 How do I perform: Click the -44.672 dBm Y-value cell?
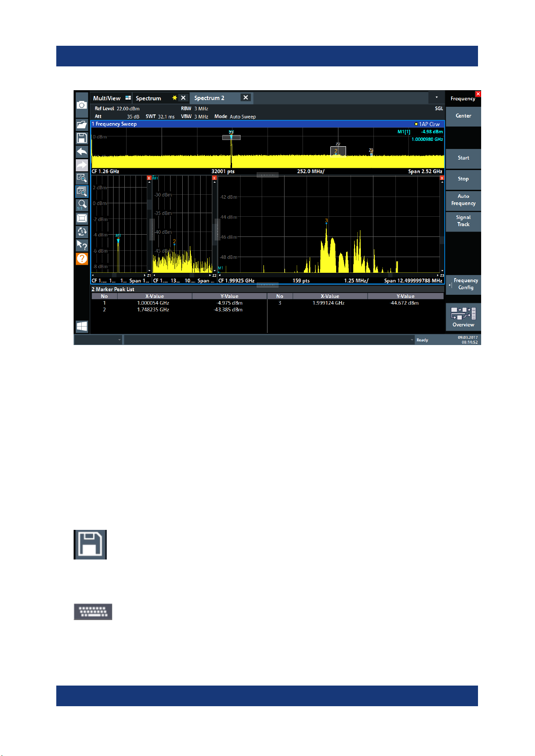pos(404,303)
